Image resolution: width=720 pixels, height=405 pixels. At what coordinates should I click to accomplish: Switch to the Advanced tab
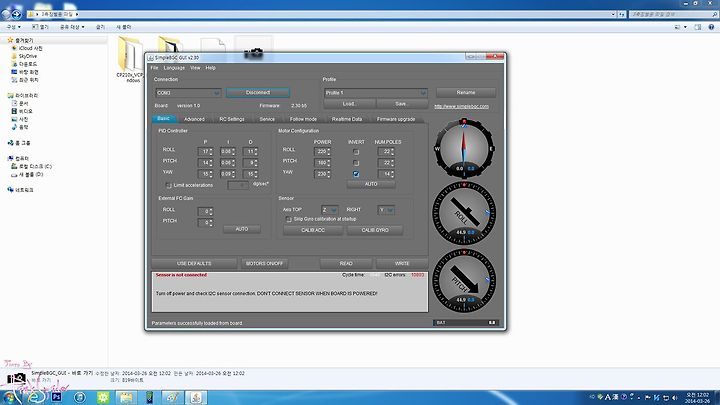coord(194,119)
